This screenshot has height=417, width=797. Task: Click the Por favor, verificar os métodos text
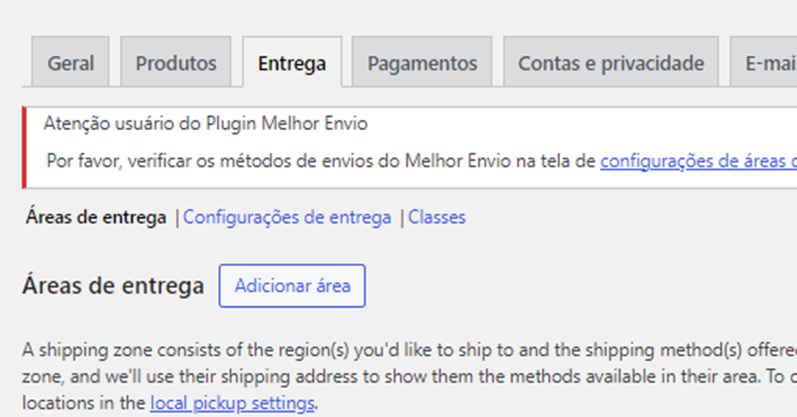tap(320, 160)
